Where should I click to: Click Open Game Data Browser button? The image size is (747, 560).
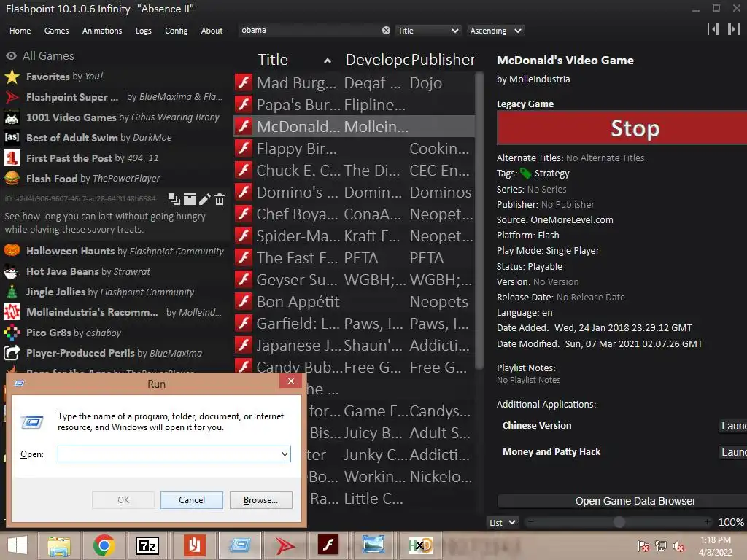pos(622,501)
